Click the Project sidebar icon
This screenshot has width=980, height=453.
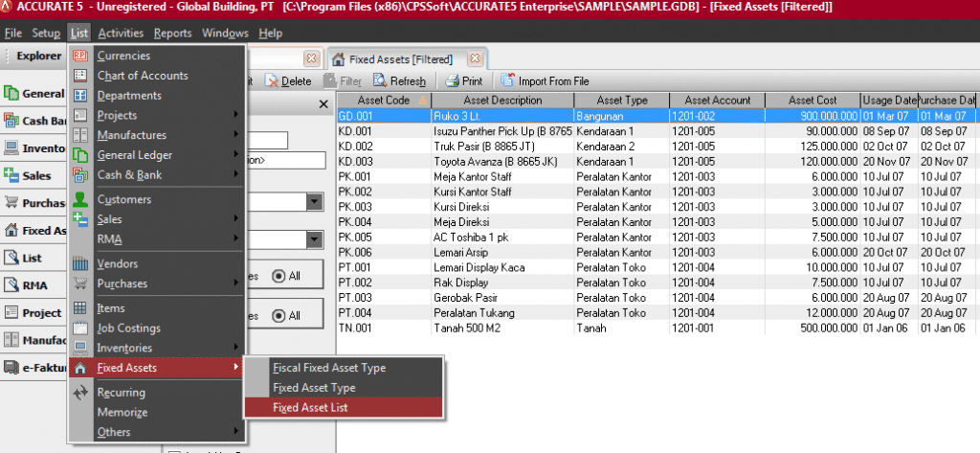(11, 313)
